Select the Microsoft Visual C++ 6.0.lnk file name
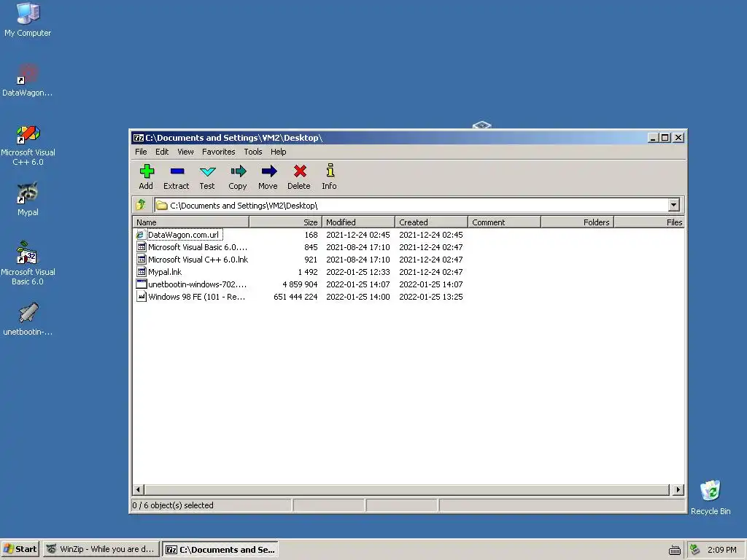Viewport: 747px width, 560px height. pos(198,260)
